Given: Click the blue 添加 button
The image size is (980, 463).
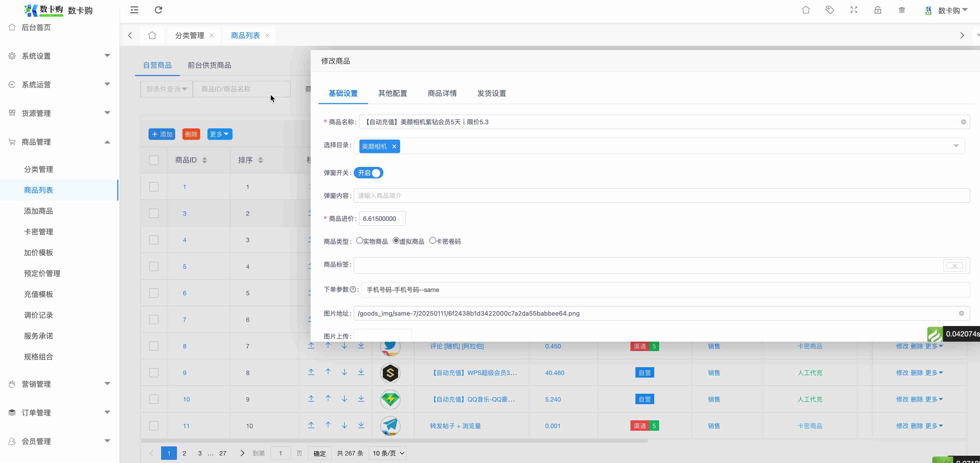Looking at the screenshot, I should [x=162, y=134].
